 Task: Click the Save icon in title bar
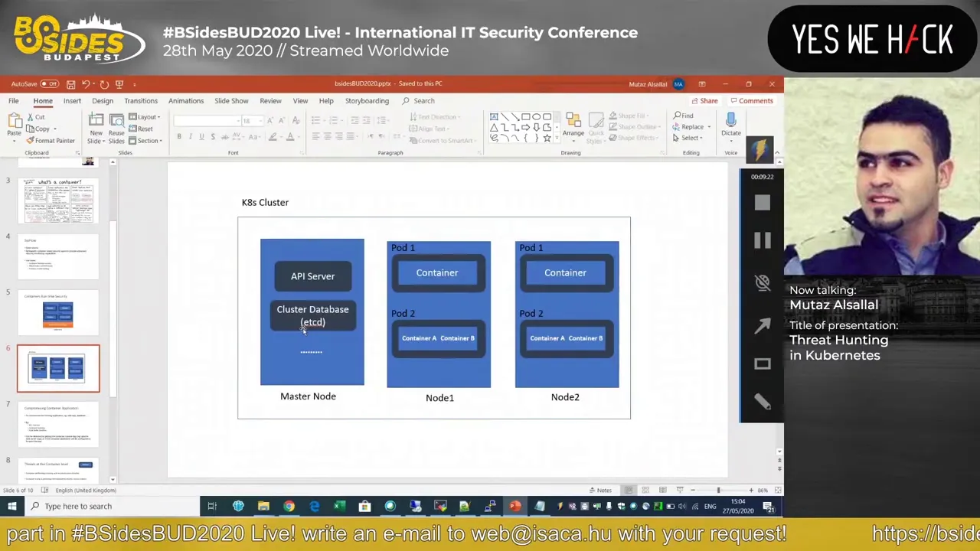coord(70,84)
